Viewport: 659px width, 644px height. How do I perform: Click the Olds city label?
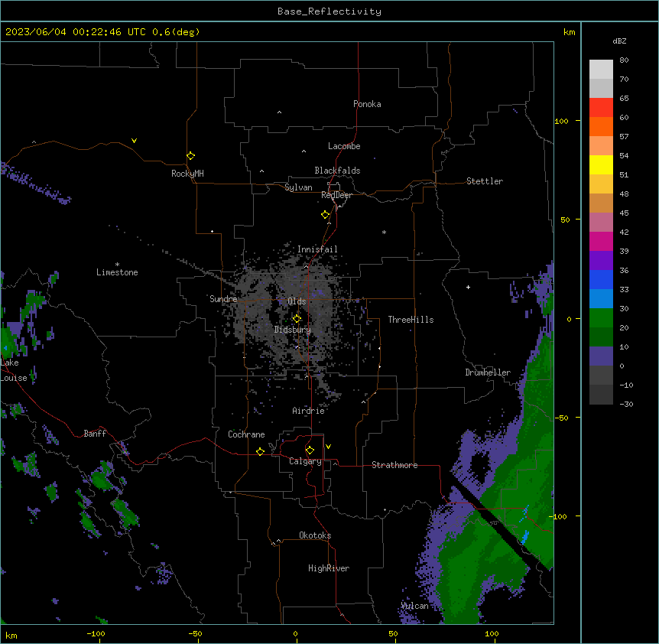[297, 301]
